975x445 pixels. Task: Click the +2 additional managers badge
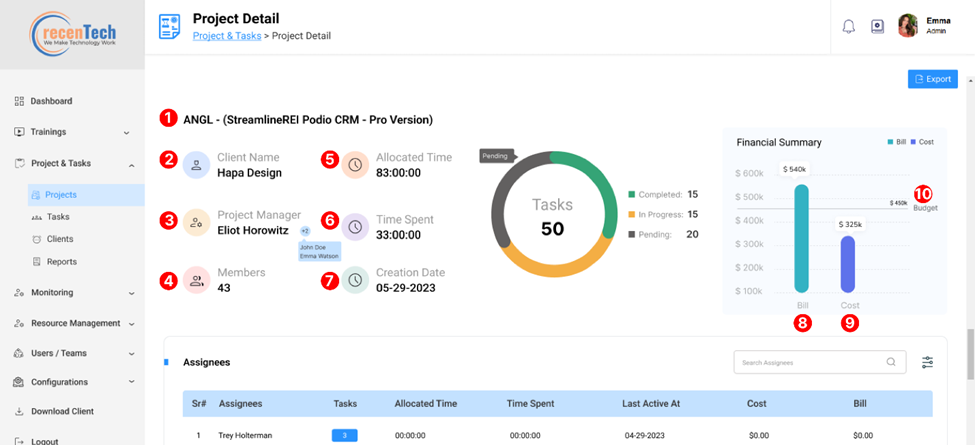305,231
